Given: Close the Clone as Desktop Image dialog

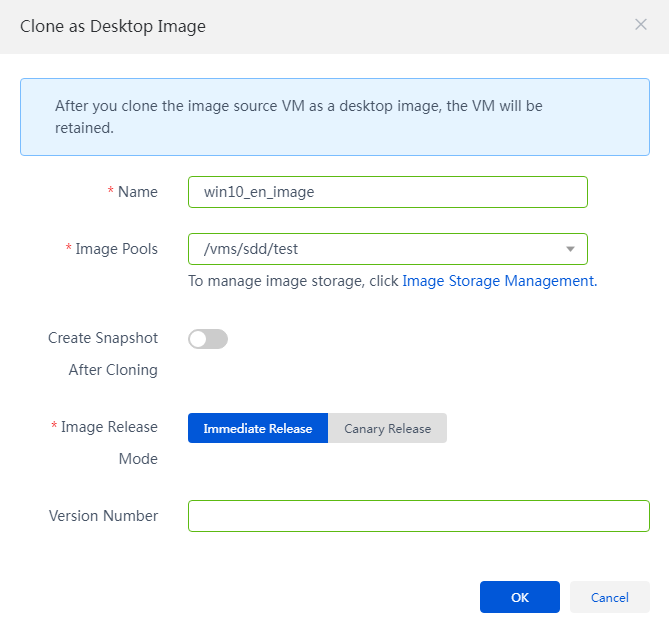Looking at the screenshot, I should coord(641,25).
